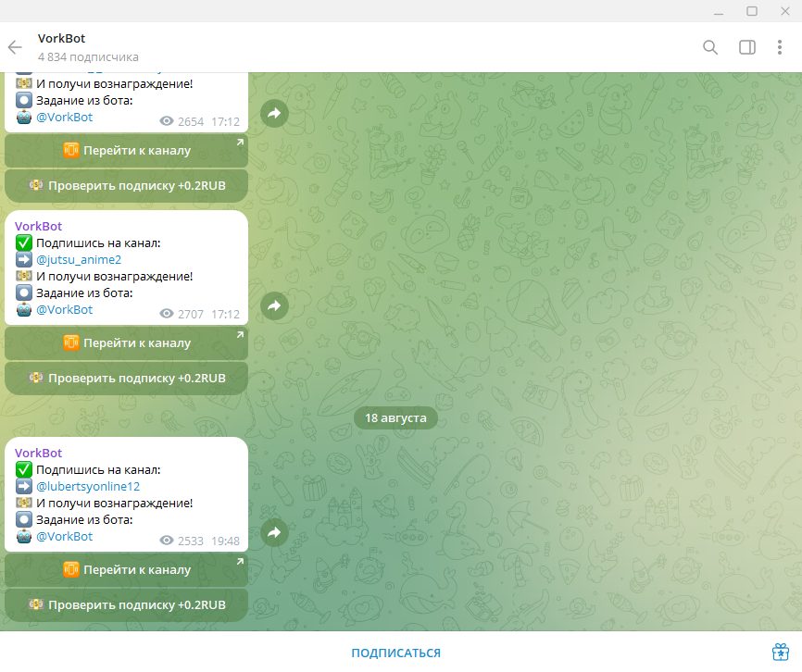Click the '18 августа' date separator

click(x=395, y=417)
